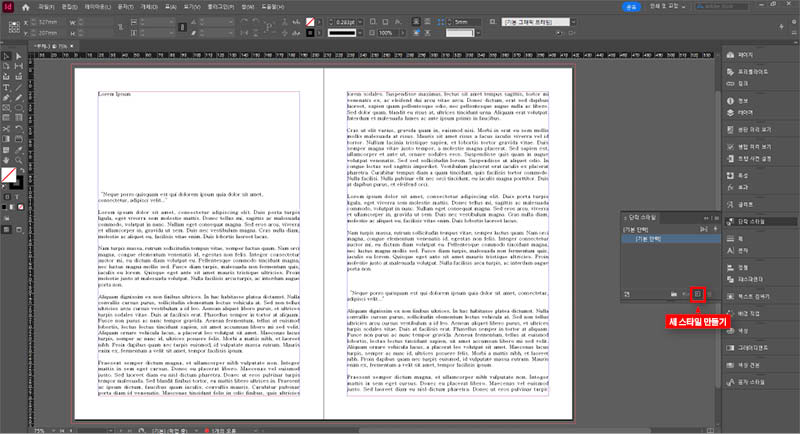The image size is (800, 434).
Task: Select the Zoom tool
Action: tap(19, 160)
